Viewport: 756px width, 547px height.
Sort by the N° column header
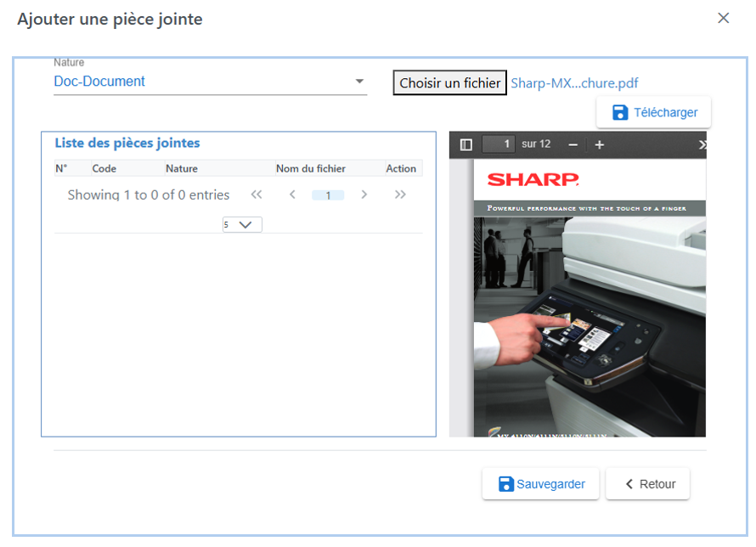click(72, 168)
